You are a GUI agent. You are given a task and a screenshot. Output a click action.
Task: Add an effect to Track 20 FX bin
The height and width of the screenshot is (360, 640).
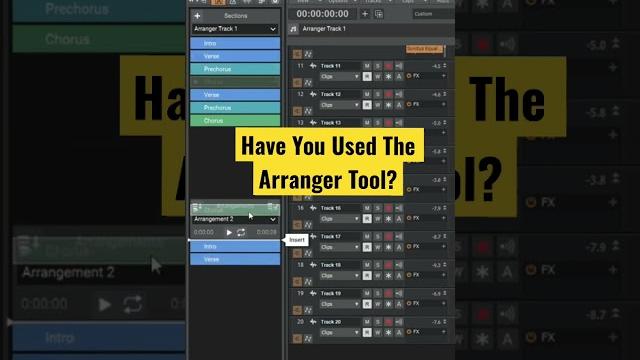[x=443, y=332]
